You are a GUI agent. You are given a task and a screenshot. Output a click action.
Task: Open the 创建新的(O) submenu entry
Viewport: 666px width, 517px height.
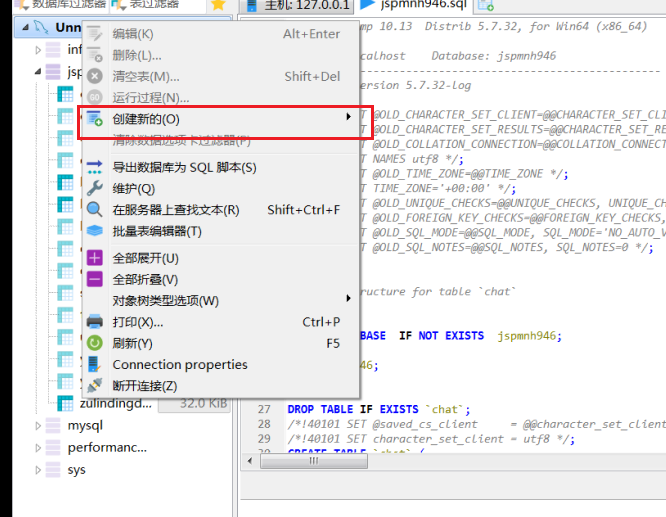(x=221, y=119)
